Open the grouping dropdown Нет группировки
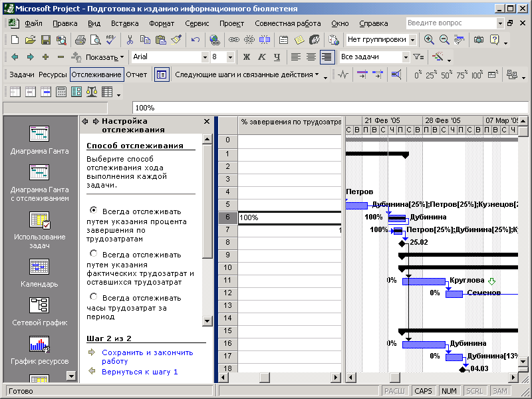This screenshot has height=399, width=532. click(412, 40)
